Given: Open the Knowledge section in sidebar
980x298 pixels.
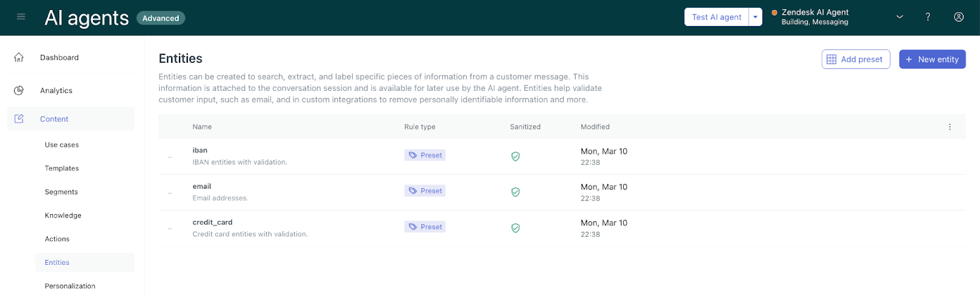Looking at the screenshot, I should pos(63,215).
